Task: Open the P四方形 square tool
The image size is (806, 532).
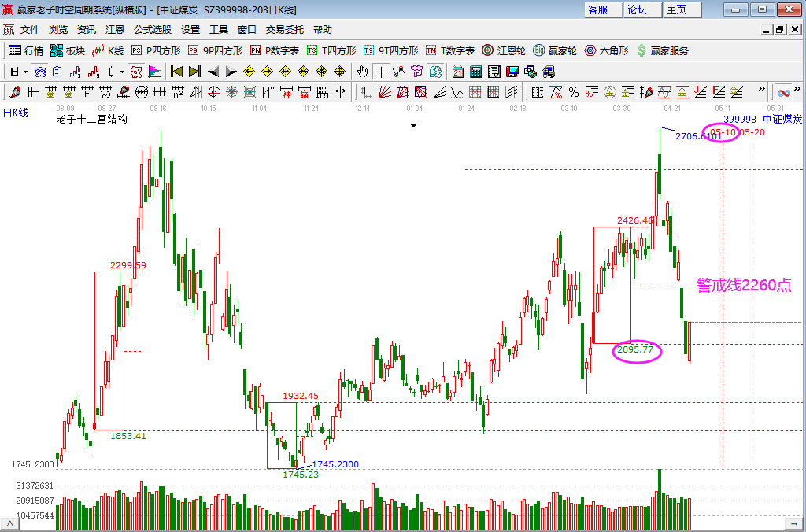Action: pos(156,50)
